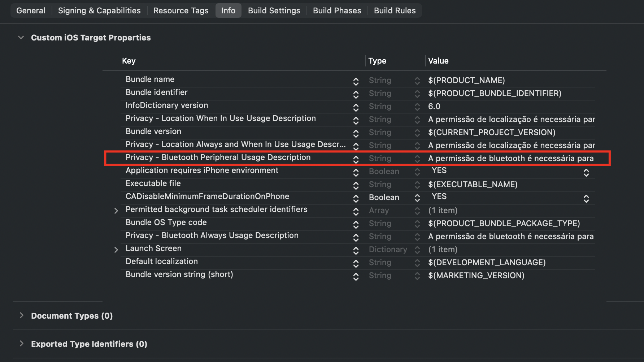Open the Build Settings tab
Screen dimensions: 644x362
tap(274, 10)
